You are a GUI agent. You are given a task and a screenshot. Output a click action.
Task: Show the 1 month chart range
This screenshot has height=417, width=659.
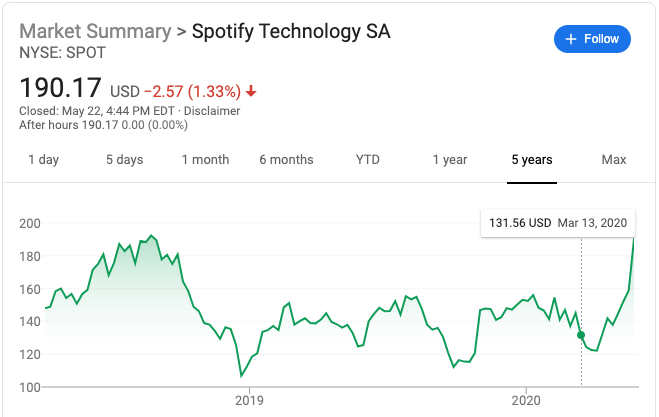(x=205, y=160)
